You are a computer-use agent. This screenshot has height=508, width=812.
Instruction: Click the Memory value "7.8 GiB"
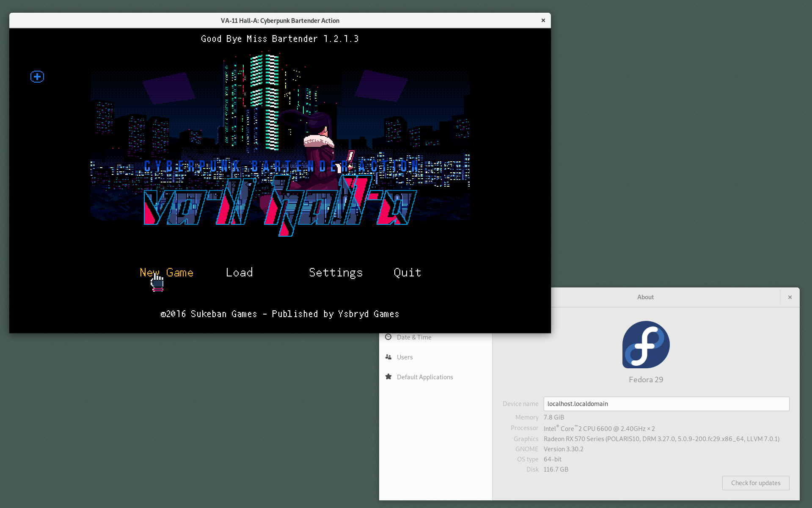tap(554, 417)
